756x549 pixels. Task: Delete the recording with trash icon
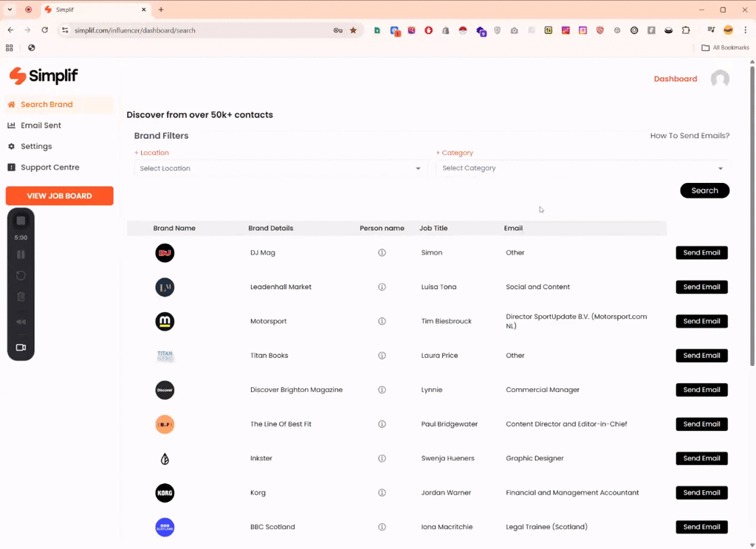(21, 297)
